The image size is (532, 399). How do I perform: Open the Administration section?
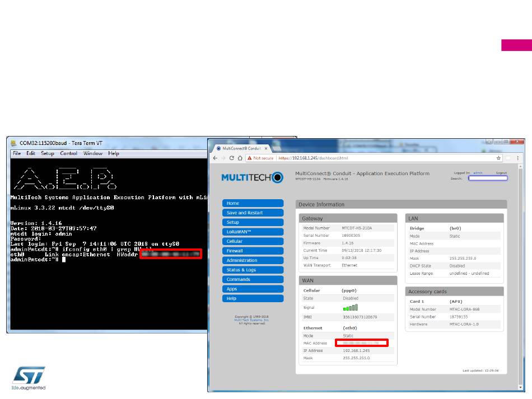pos(253,260)
